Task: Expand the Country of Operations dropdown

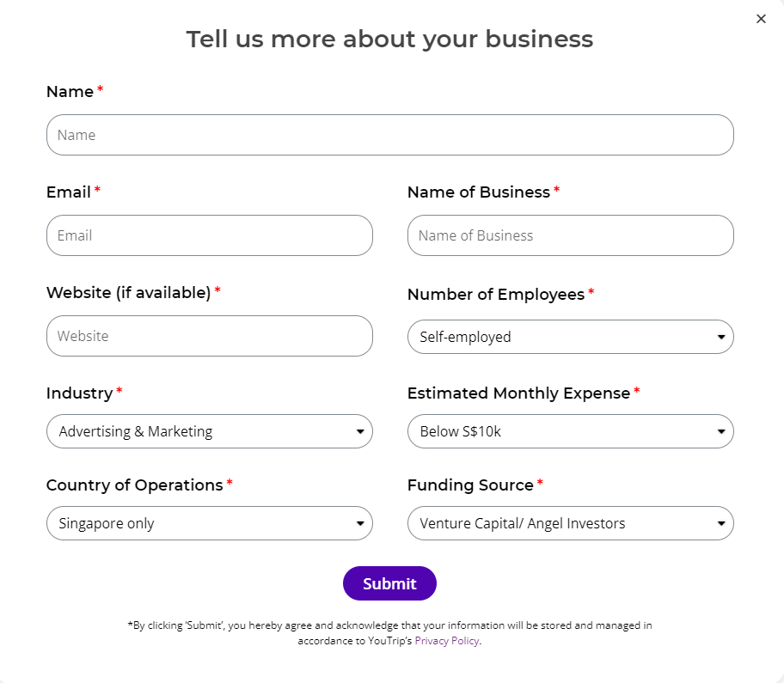Action: [x=209, y=523]
